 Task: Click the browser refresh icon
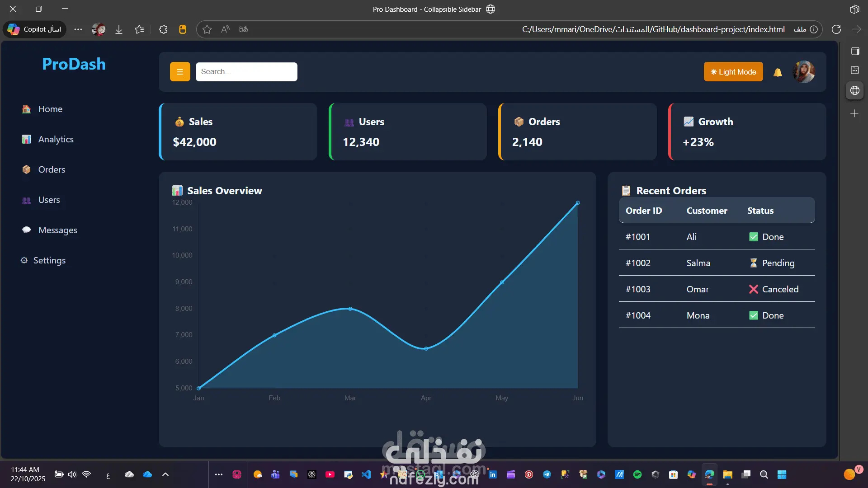(836, 29)
